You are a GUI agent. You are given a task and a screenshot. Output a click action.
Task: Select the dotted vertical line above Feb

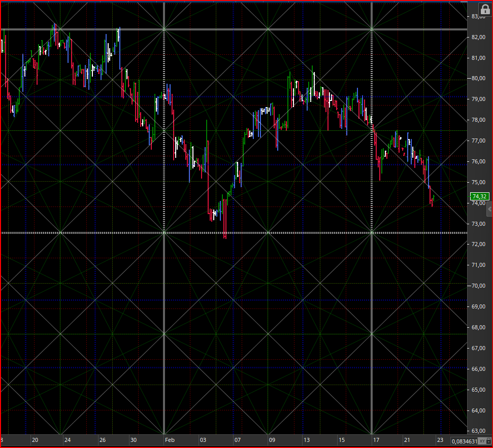coord(164,131)
